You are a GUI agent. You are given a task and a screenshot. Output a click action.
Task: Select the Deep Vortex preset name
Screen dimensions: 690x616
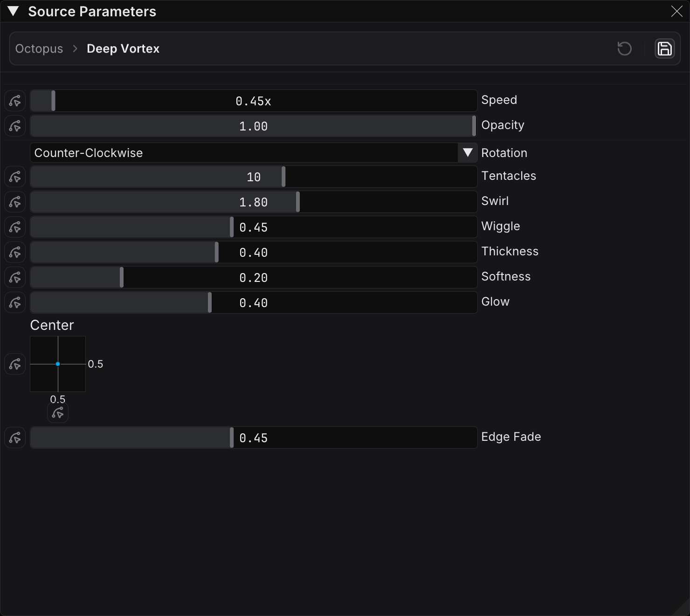pyautogui.click(x=123, y=48)
